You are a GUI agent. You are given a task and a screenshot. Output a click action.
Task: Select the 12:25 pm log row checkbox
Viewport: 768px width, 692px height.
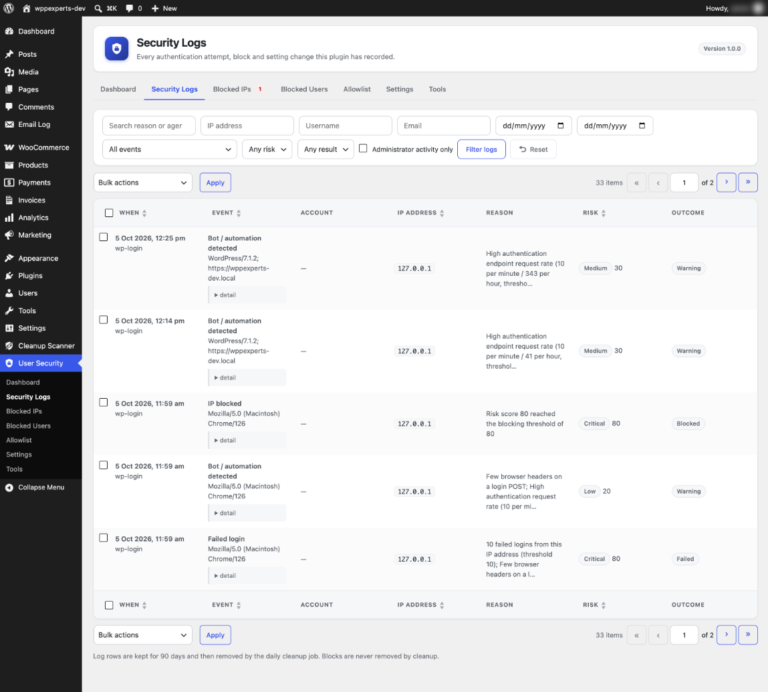[x=103, y=237]
